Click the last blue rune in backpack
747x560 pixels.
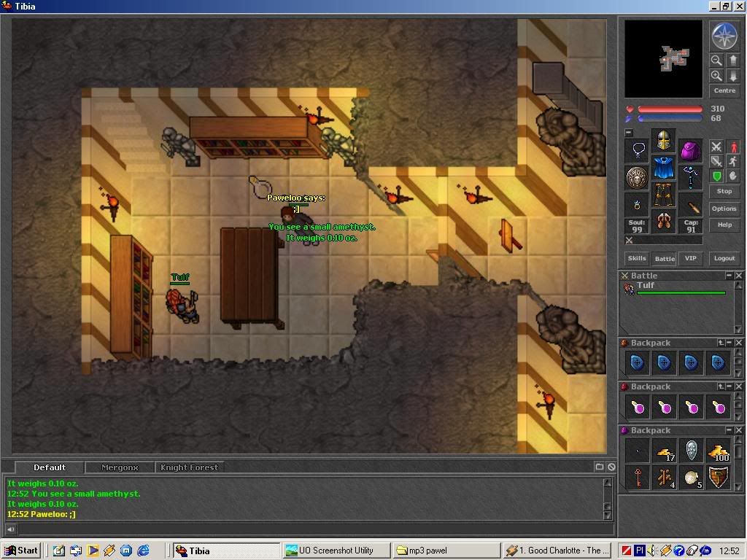[x=718, y=363]
